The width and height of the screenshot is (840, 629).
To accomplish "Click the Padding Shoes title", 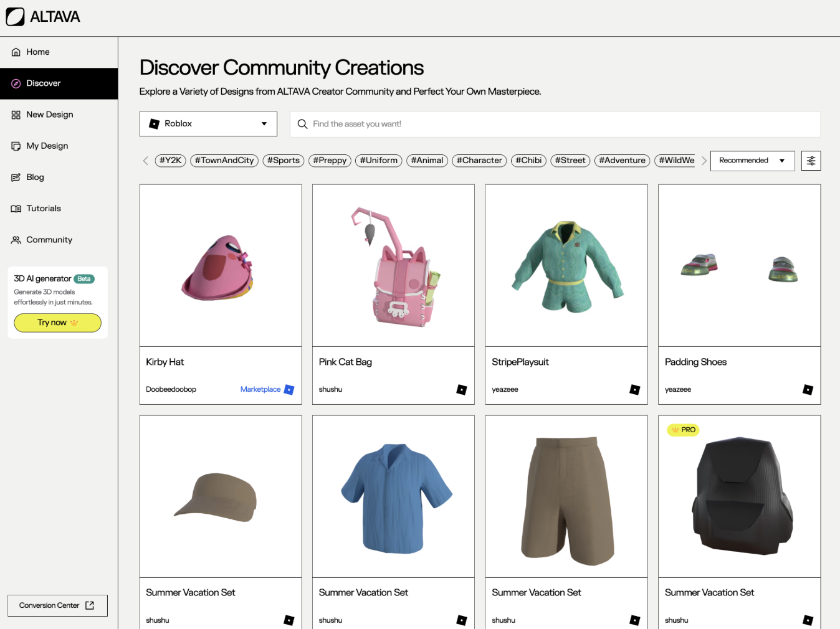I will click(696, 362).
